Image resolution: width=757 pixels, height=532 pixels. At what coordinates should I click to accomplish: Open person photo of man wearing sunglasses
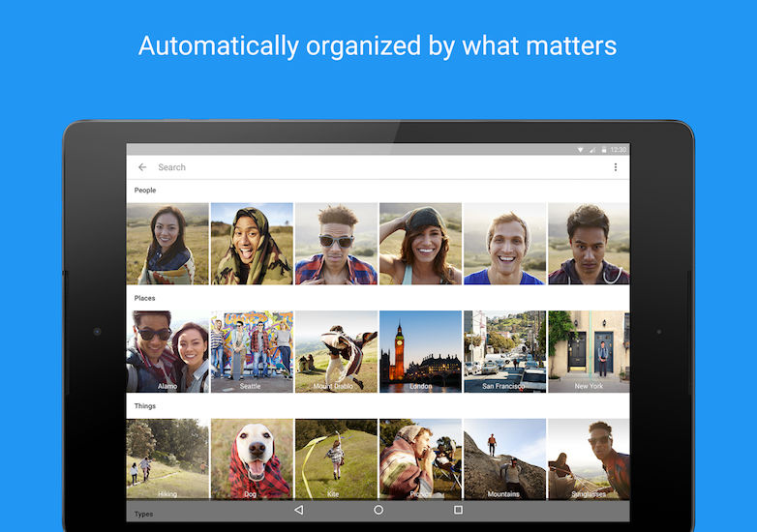(x=337, y=244)
